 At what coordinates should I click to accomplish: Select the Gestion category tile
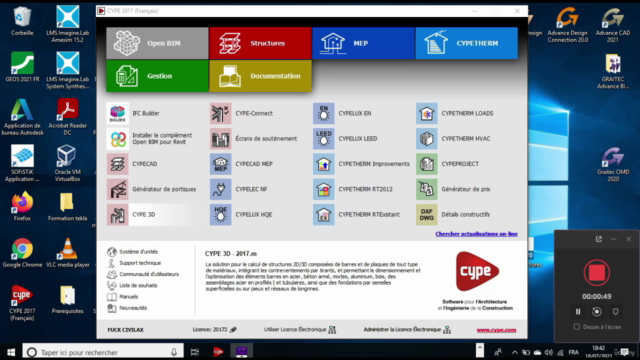[157, 76]
